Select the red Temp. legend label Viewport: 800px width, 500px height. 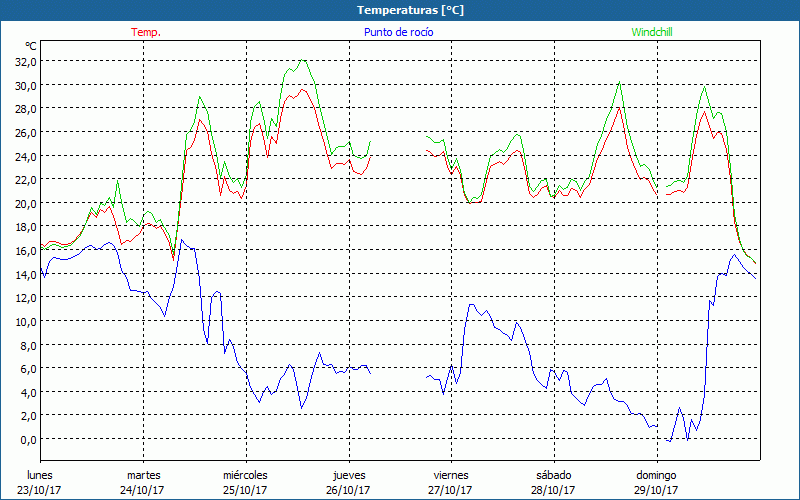point(146,32)
